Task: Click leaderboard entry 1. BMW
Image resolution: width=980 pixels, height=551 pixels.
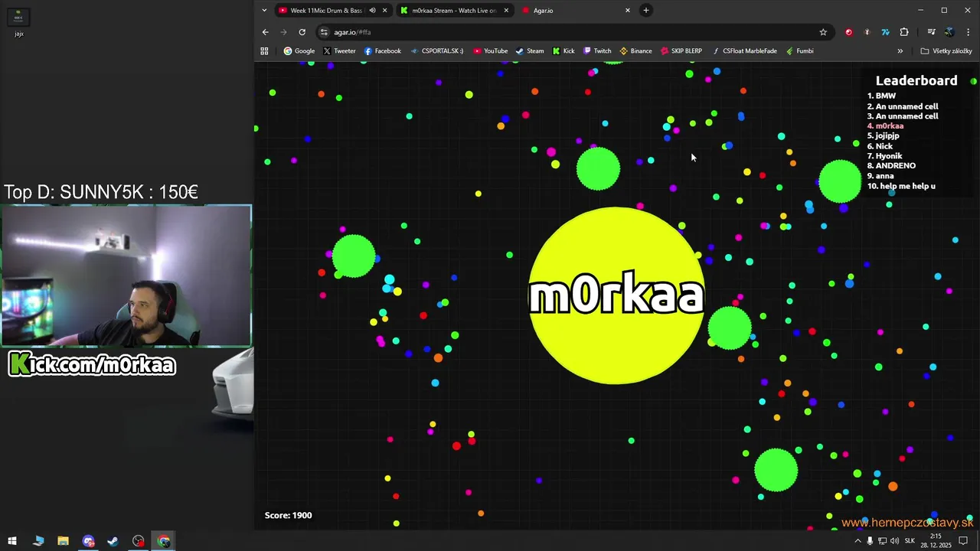Action: tap(881, 96)
